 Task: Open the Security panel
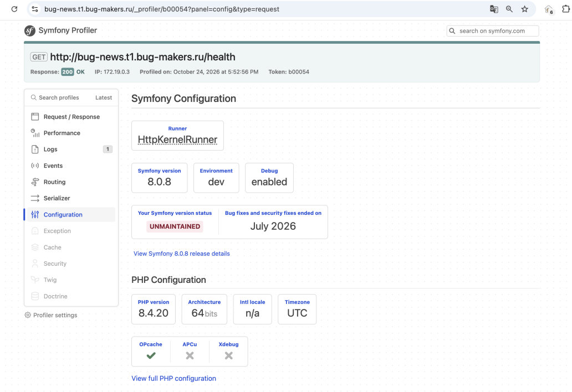click(x=71, y=264)
